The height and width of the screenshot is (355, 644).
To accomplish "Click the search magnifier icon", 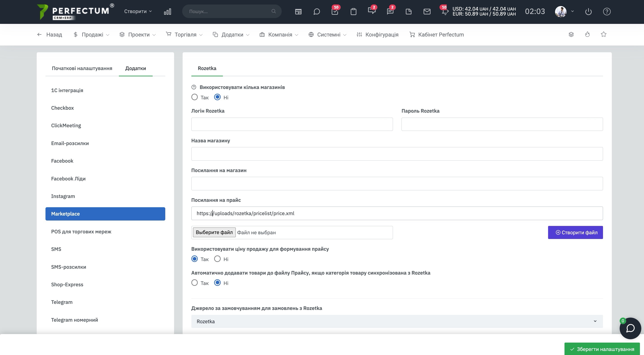I will tap(274, 11).
